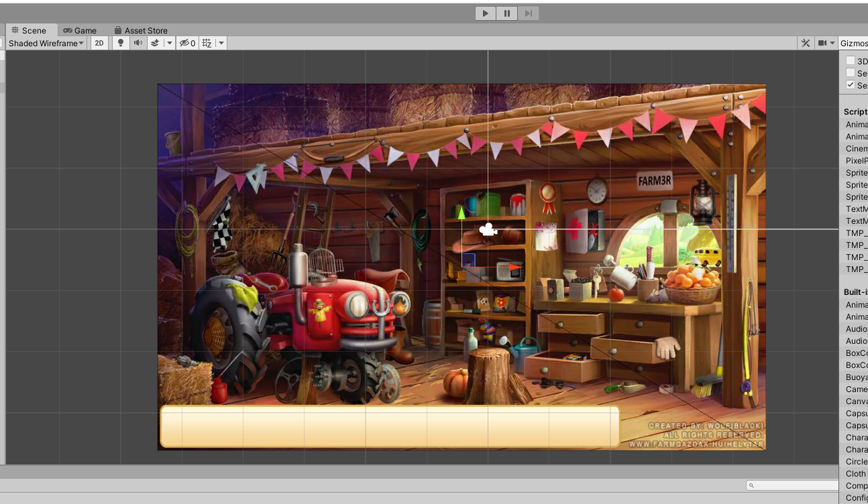Open the component editor tools icon
Screen dimensions: 868x504
click(806, 43)
